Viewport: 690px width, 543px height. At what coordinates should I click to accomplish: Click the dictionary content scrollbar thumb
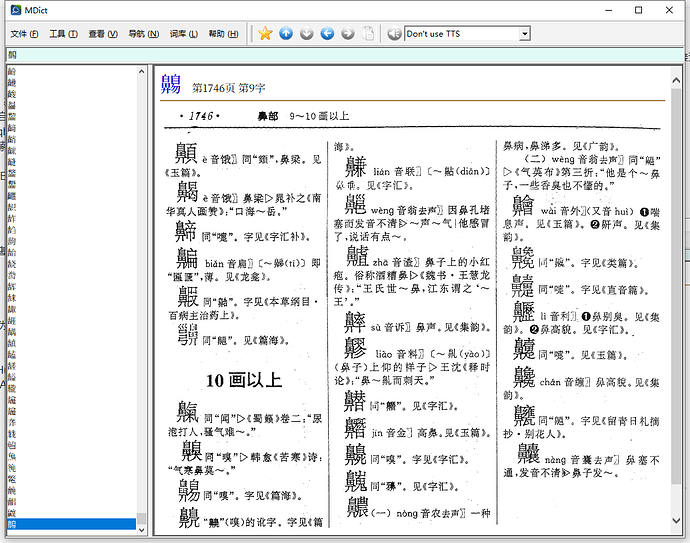coord(676,286)
